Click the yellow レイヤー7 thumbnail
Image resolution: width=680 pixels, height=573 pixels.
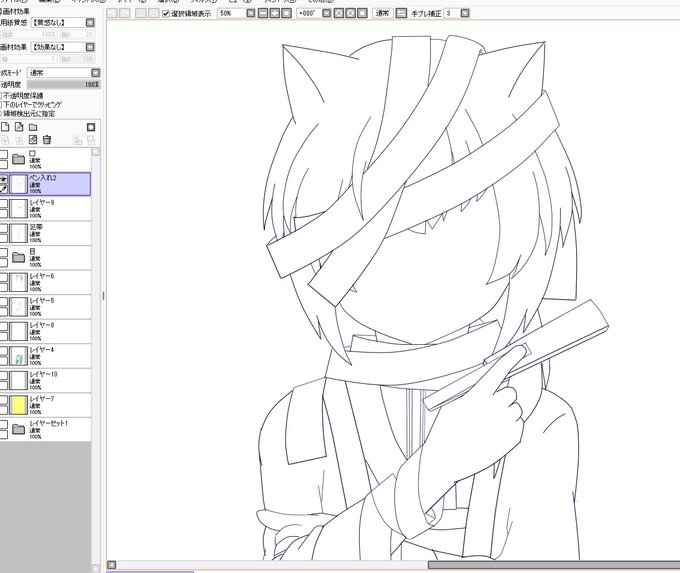[x=19, y=405]
